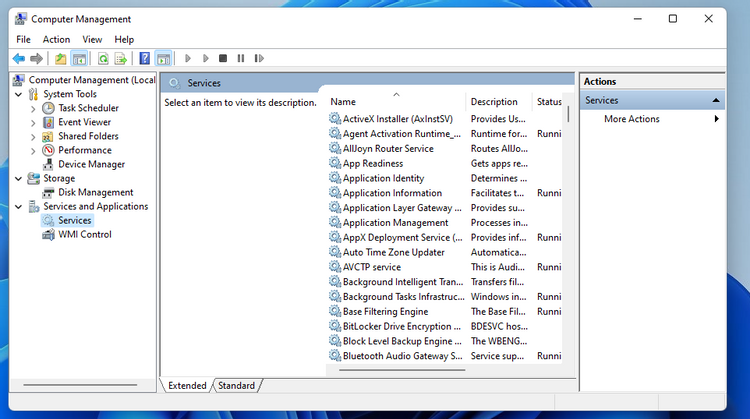This screenshot has height=419, width=750.
Task: Click the Task Scheduler clock icon
Action: (48, 108)
